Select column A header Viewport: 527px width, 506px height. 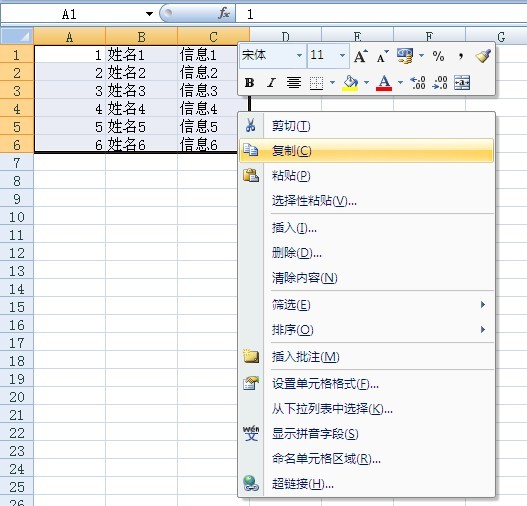(x=70, y=36)
